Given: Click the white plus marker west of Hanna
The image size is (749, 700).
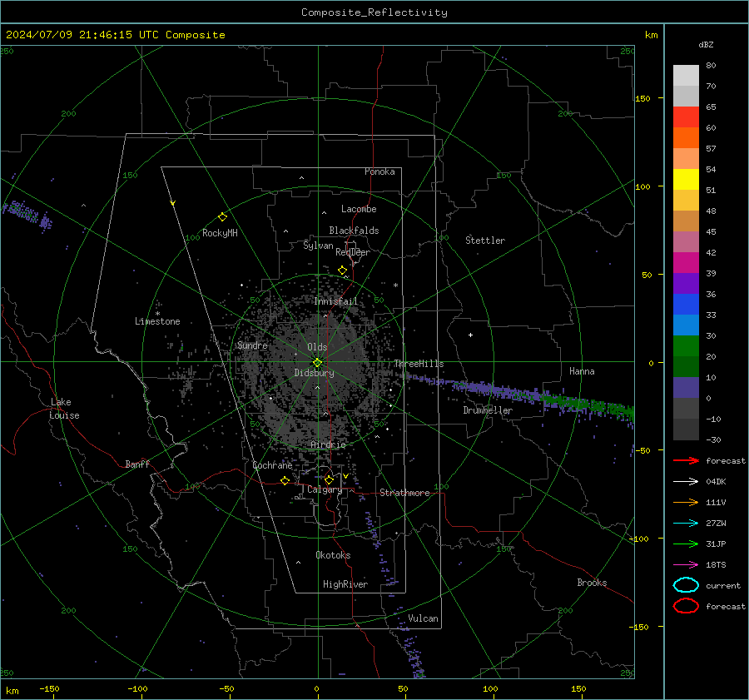Looking at the screenshot, I should (470, 335).
